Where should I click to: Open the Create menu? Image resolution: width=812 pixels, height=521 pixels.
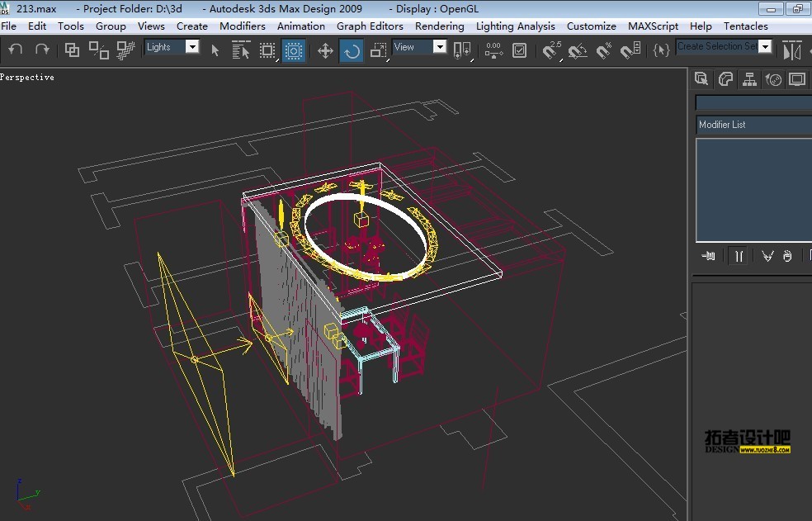(x=192, y=26)
